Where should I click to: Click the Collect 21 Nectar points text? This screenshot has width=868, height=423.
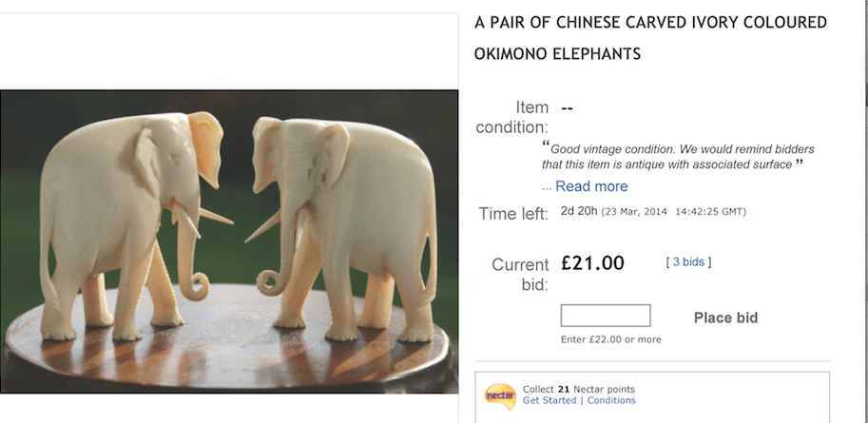pos(578,389)
